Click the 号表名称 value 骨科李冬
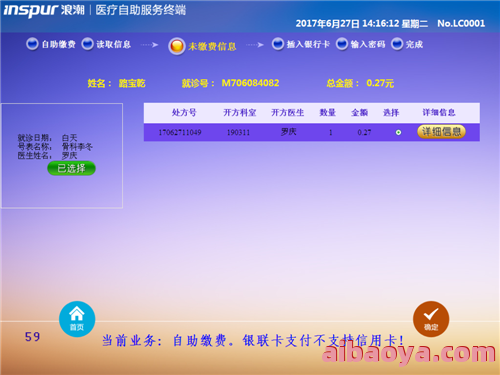 pyautogui.click(x=77, y=147)
